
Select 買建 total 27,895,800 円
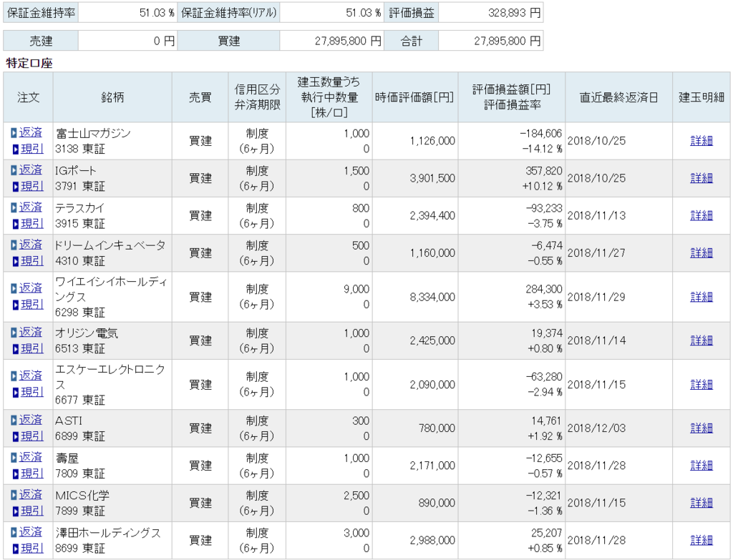point(348,41)
